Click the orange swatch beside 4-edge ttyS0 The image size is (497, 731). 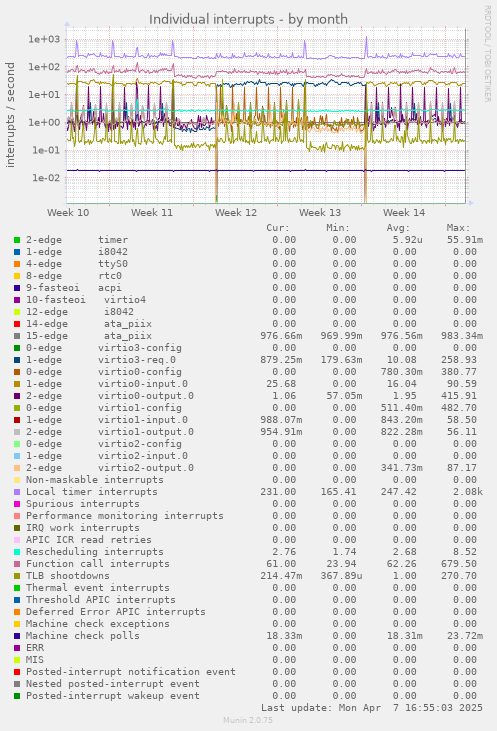(x=17, y=264)
